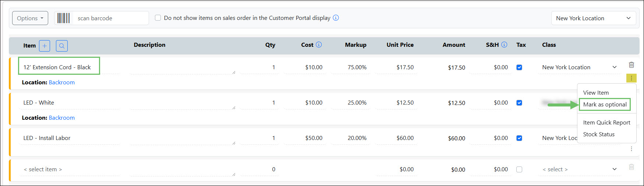Edit S&H for 12' Extension Cord
This screenshot has height=186, width=644.
[x=491, y=67]
